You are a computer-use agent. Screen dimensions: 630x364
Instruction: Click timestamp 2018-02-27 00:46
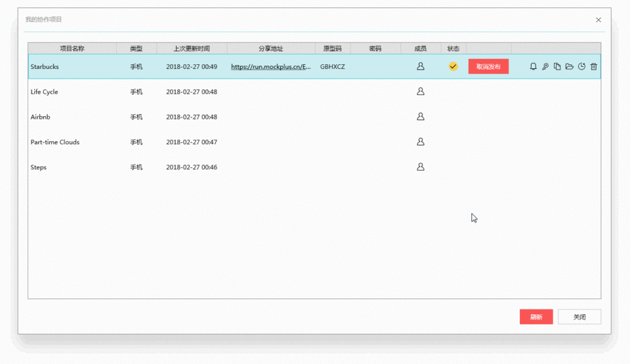coord(192,167)
